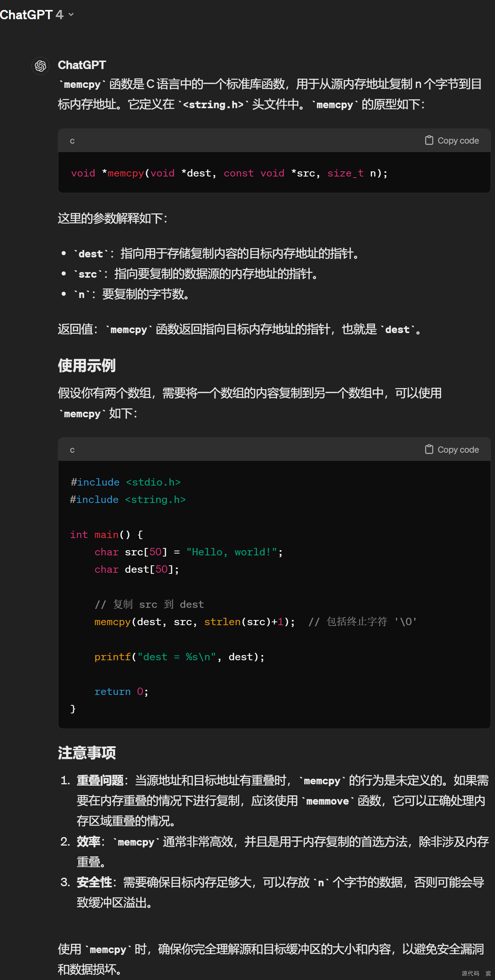Click the memcpy(dest, src, strlen(src)+1) line

pos(195,622)
